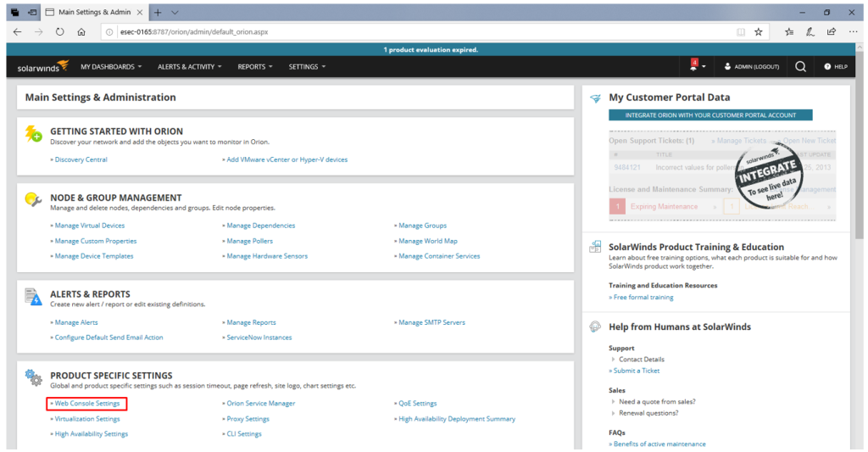
Task: Open High Availability Settings
Action: [x=92, y=433]
